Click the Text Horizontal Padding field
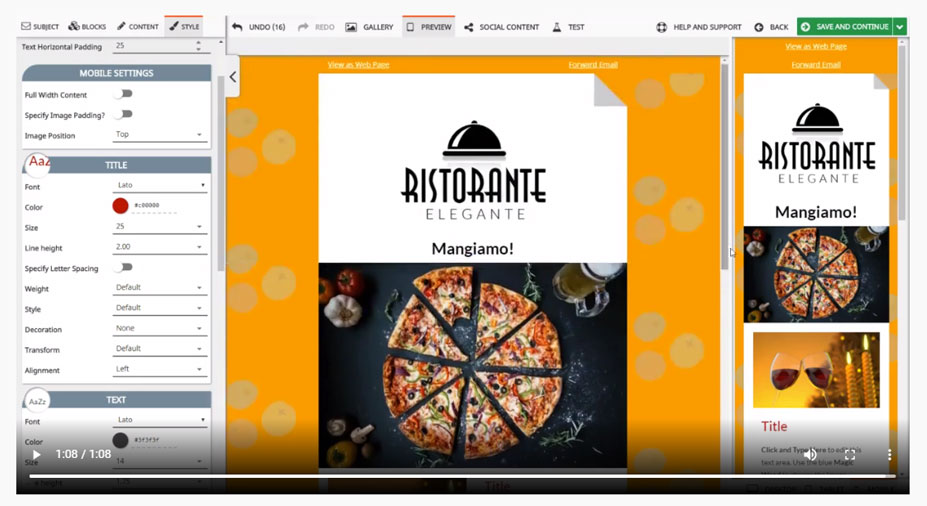927x506 pixels. pos(155,46)
